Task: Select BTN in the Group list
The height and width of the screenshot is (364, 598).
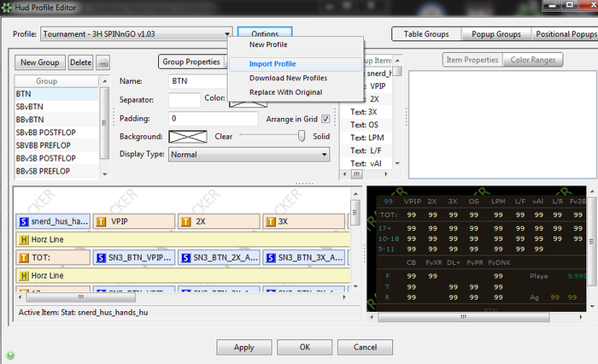Action: click(x=56, y=94)
